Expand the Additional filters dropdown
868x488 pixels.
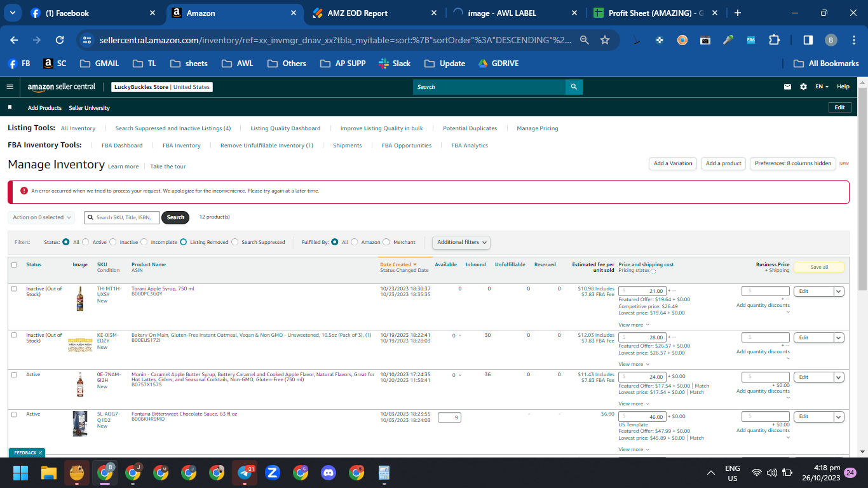(x=461, y=242)
